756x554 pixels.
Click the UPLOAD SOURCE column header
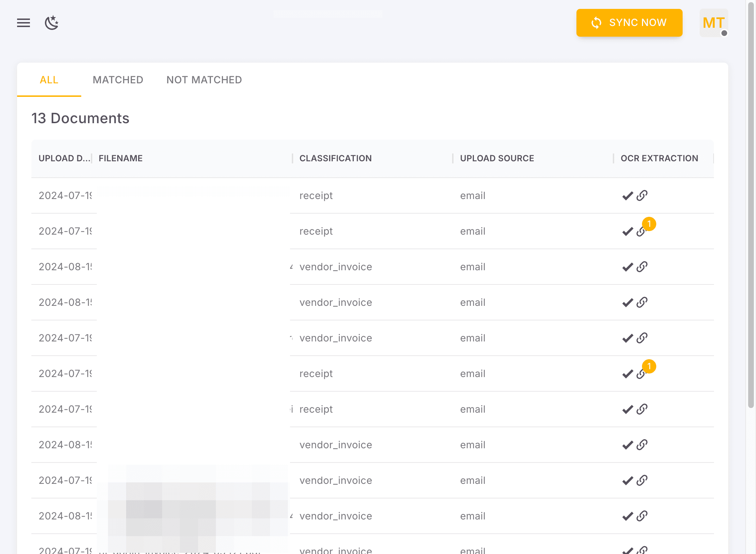[497, 158]
